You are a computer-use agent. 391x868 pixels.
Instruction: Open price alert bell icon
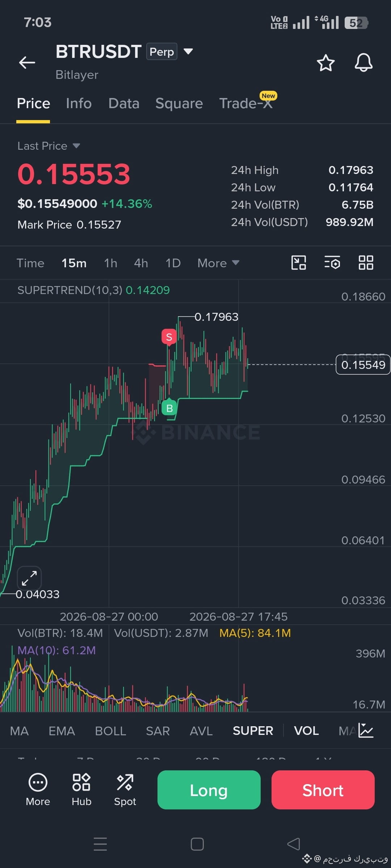pos(363,63)
